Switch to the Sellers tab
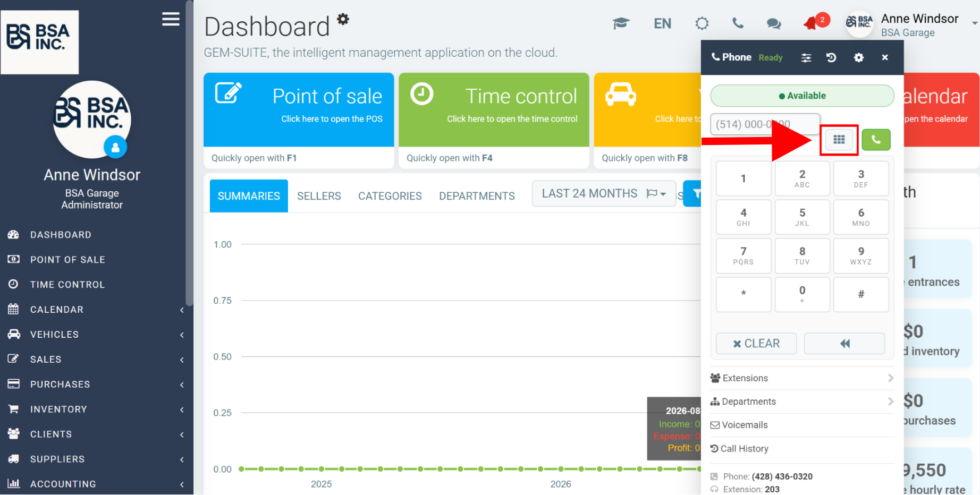 click(319, 196)
